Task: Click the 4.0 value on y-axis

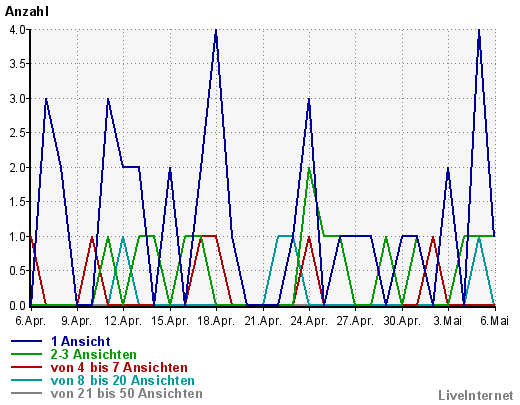Action: point(17,30)
